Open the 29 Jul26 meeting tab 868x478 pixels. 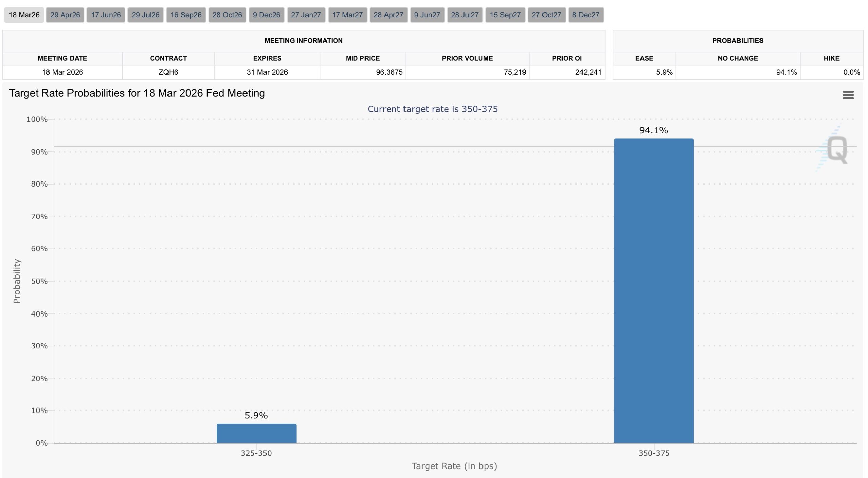click(x=146, y=15)
